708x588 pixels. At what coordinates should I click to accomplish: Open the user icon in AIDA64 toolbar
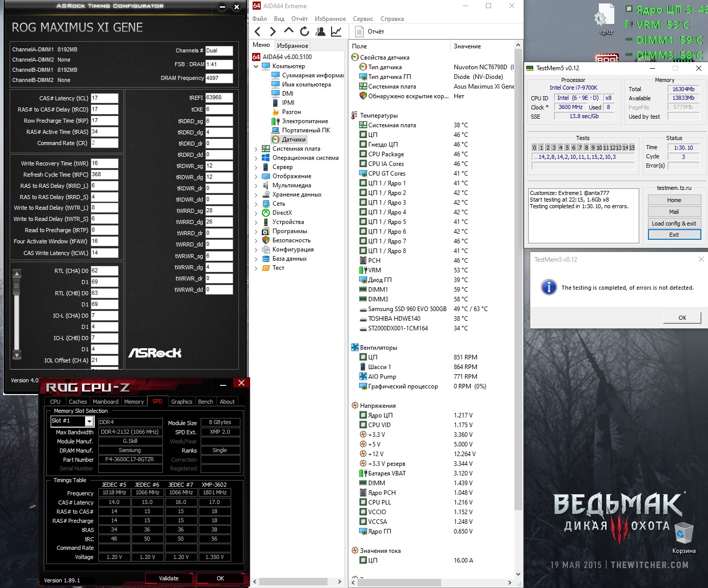click(x=320, y=32)
